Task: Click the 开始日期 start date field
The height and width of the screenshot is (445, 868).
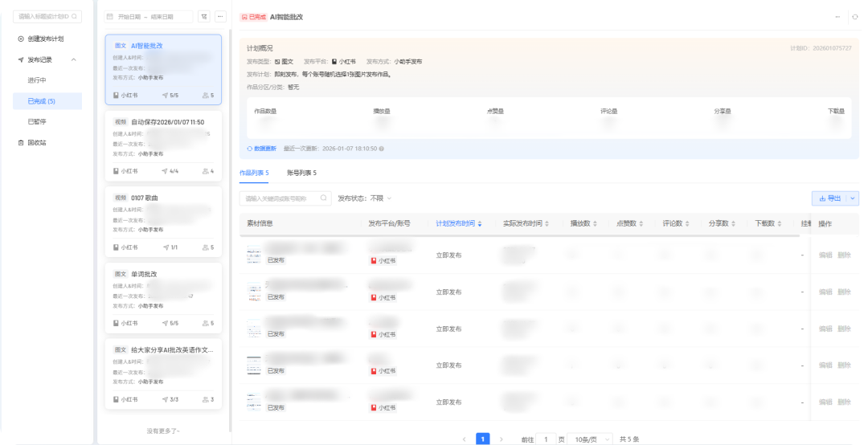Action: pyautogui.click(x=128, y=16)
